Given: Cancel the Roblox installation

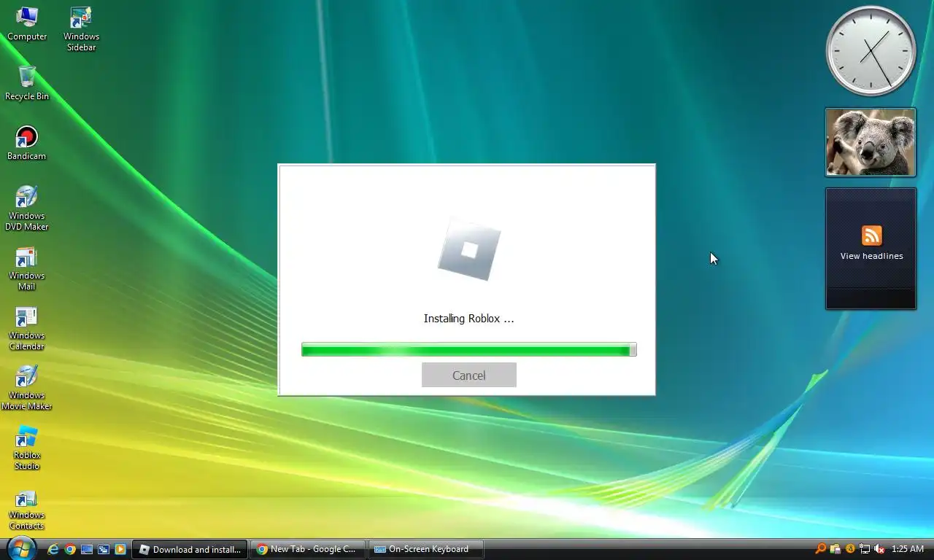Looking at the screenshot, I should point(468,375).
